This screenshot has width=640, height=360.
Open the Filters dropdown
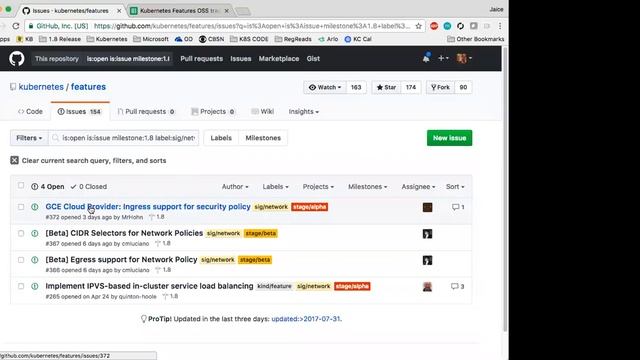(29, 138)
